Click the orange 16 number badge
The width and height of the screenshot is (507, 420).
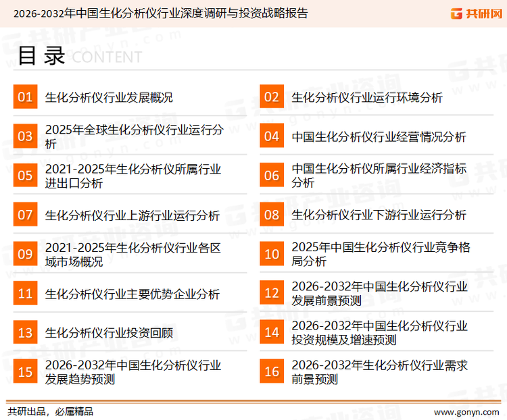[x=272, y=372]
